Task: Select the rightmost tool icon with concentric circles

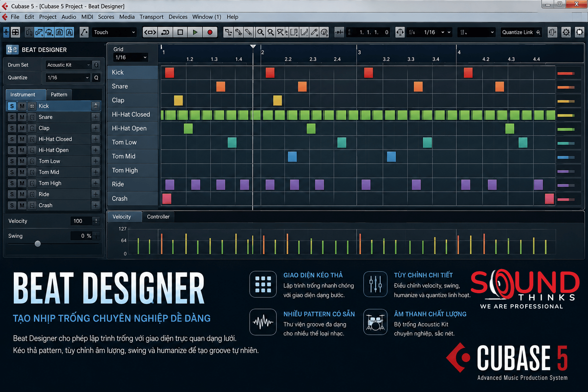Action: (324, 32)
